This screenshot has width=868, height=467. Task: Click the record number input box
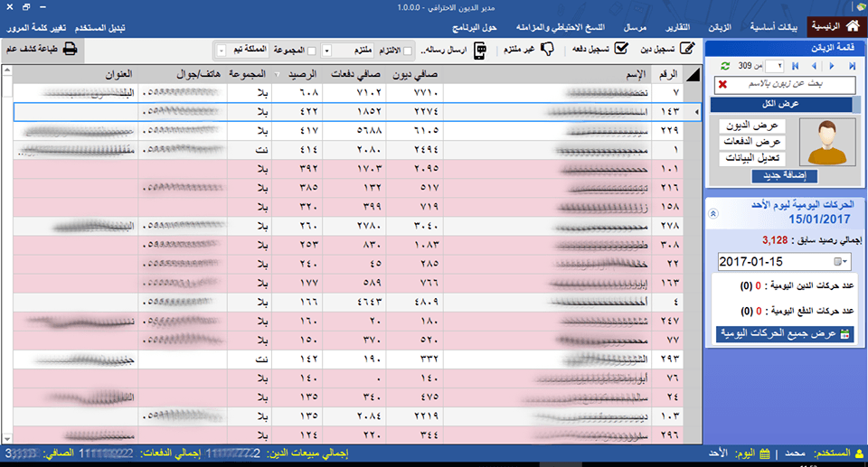pyautogui.click(x=774, y=66)
